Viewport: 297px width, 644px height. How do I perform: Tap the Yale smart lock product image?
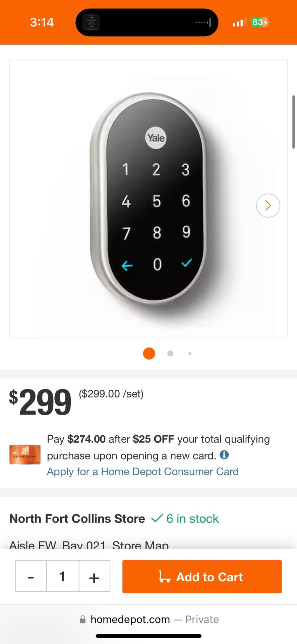(x=148, y=199)
